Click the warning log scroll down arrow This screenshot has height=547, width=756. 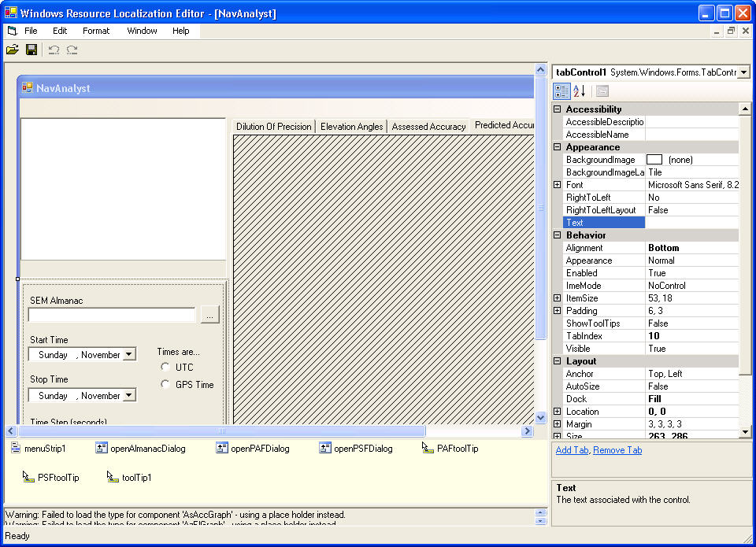540,520
